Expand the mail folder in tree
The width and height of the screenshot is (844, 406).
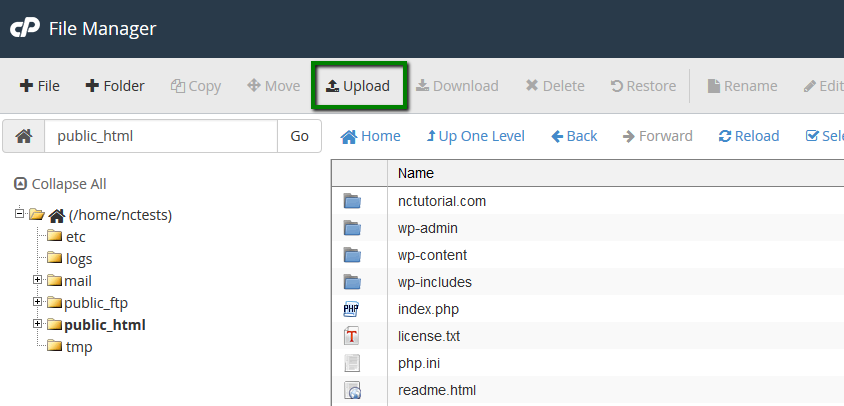click(38, 280)
